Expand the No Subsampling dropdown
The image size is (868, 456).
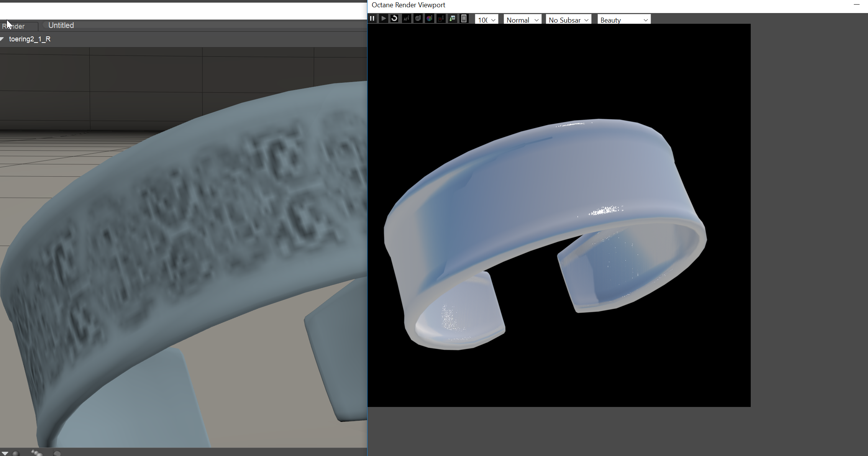pos(568,20)
